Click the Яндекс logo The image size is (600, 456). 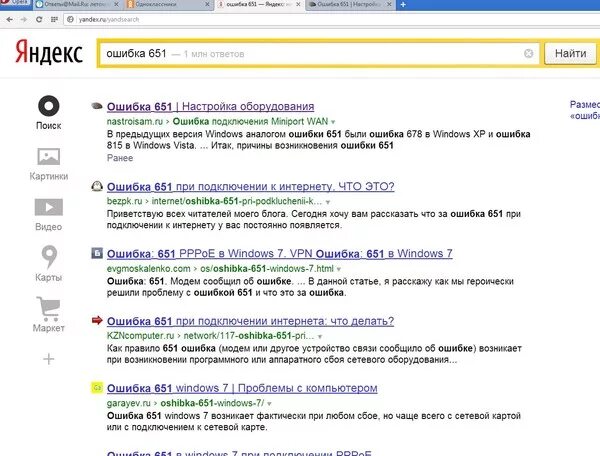(x=49, y=53)
